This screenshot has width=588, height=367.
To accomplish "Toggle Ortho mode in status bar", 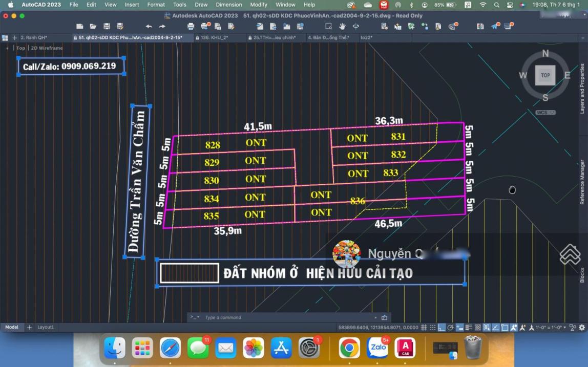I will [x=442, y=328].
